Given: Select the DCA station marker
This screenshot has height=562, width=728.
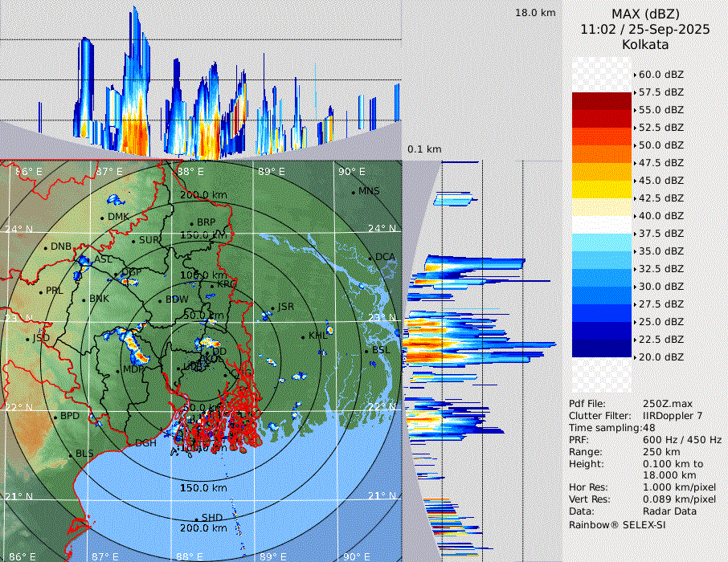Looking at the screenshot, I should tap(370, 258).
